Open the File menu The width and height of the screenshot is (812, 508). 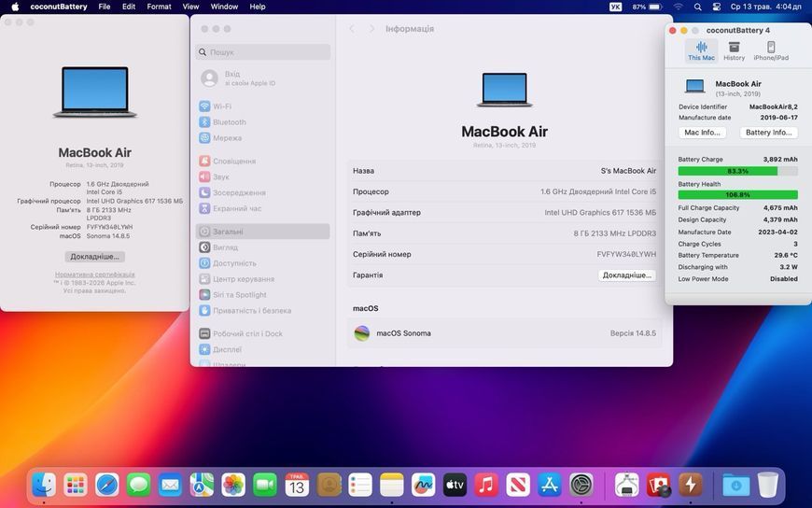tap(105, 7)
